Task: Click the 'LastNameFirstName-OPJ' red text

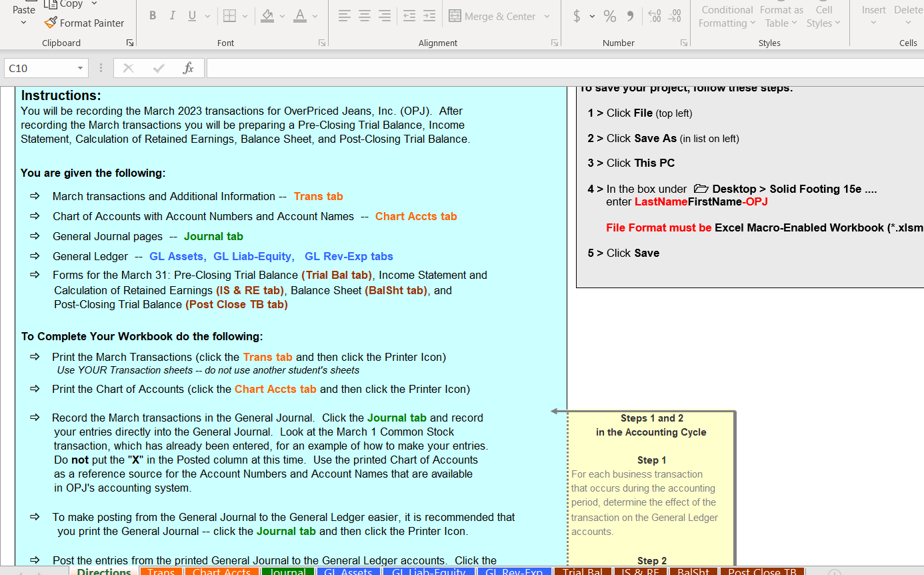Action: 701,201
